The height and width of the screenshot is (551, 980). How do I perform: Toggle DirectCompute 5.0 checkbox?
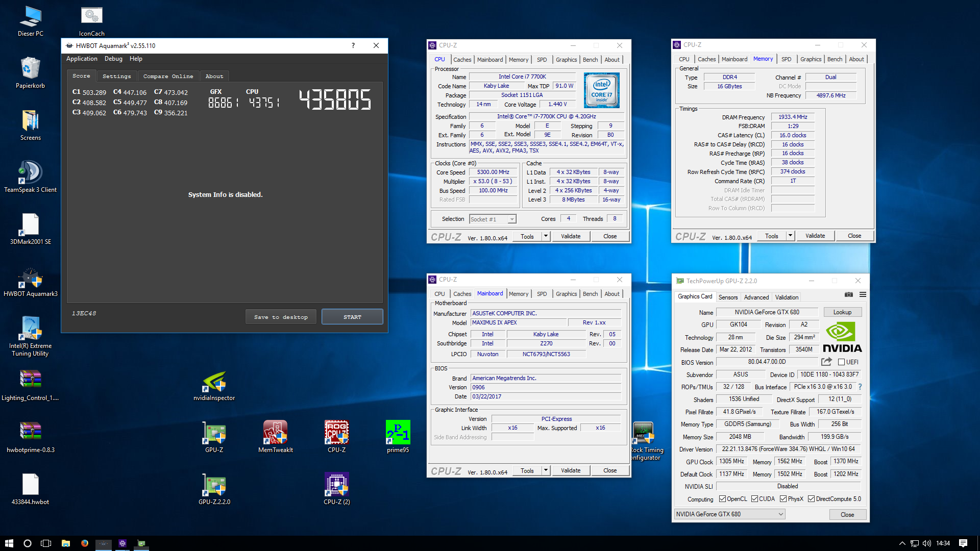[811, 499]
